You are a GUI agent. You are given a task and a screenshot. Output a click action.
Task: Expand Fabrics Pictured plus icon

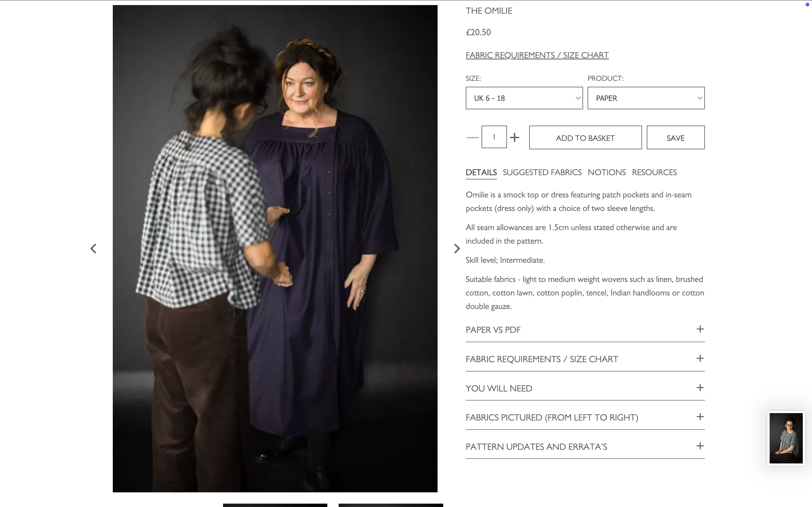tap(700, 417)
